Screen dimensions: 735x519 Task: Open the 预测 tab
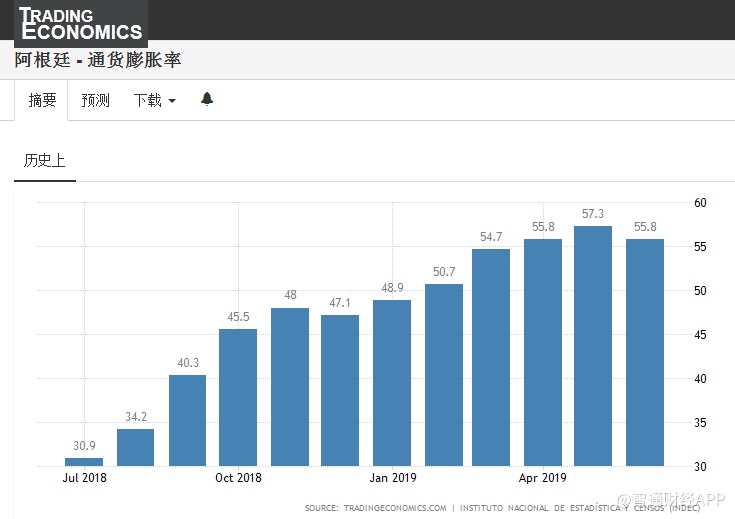[x=96, y=100]
